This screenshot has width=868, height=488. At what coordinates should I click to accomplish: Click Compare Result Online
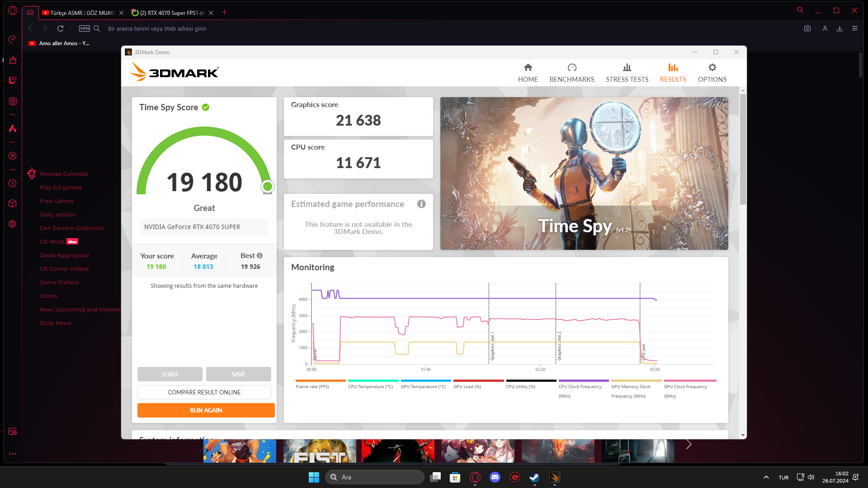pyautogui.click(x=204, y=392)
